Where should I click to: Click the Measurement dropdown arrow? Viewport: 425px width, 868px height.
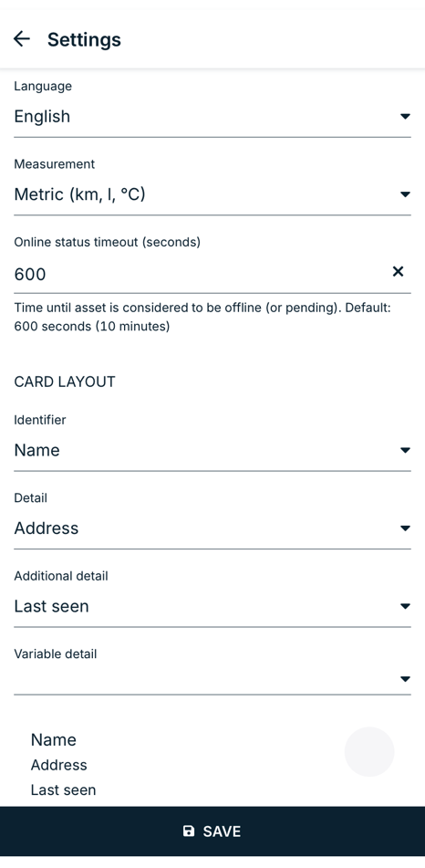(x=405, y=194)
